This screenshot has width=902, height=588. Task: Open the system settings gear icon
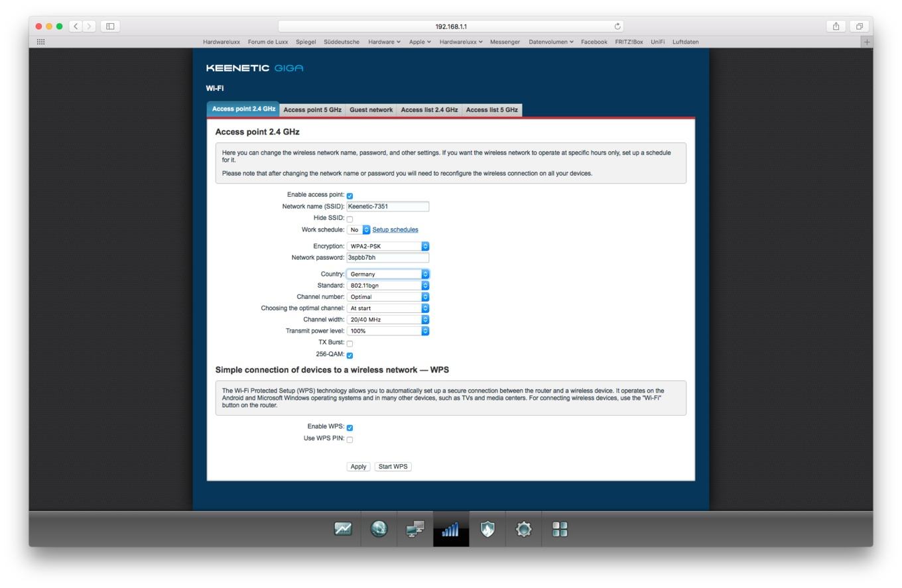[x=524, y=529]
